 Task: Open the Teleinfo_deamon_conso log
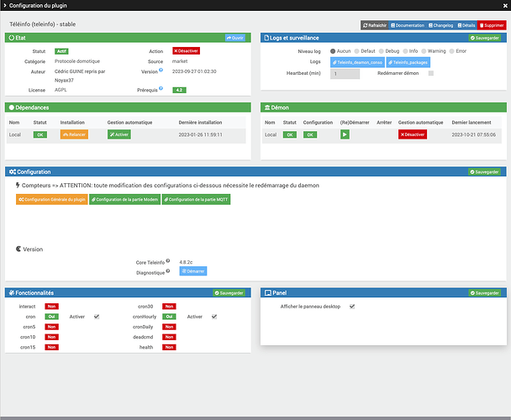pyautogui.click(x=357, y=62)
